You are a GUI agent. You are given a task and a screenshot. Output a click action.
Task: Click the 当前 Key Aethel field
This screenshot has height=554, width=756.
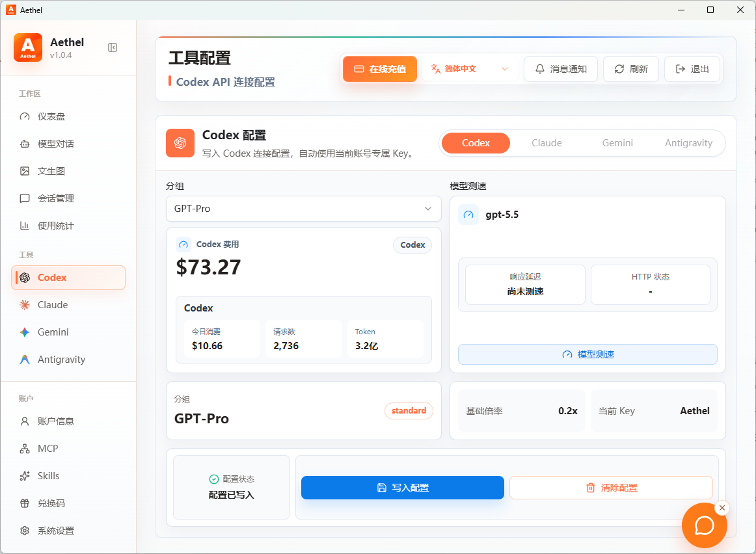pos(654,411)
